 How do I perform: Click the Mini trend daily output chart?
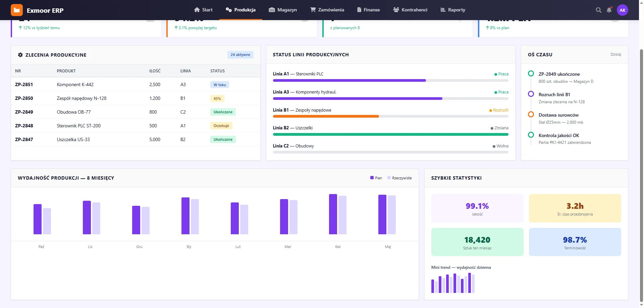(x=453, y=283)
